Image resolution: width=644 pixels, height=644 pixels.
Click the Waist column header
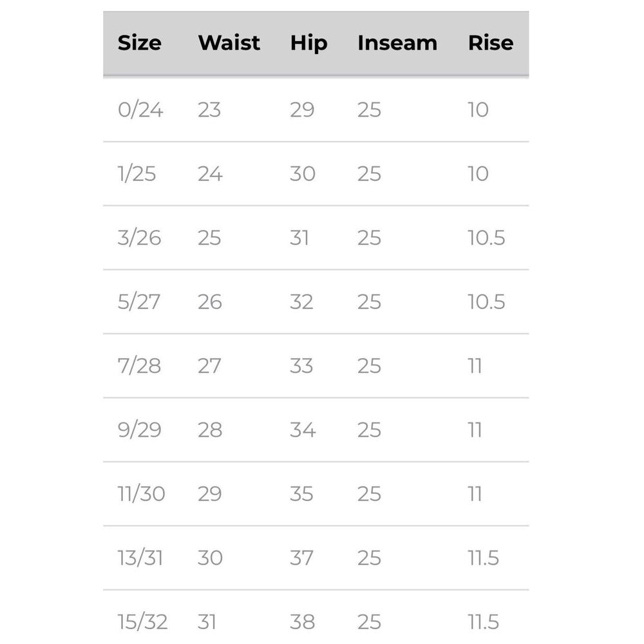pos(229,43)
